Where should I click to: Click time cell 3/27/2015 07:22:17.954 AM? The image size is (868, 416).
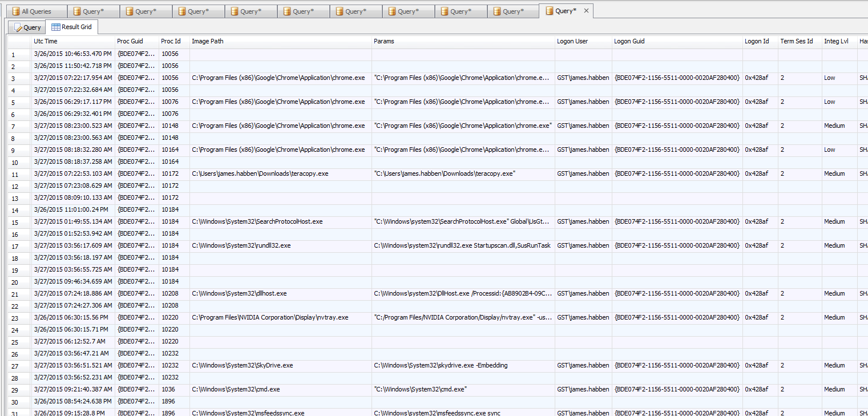[73, 78]
